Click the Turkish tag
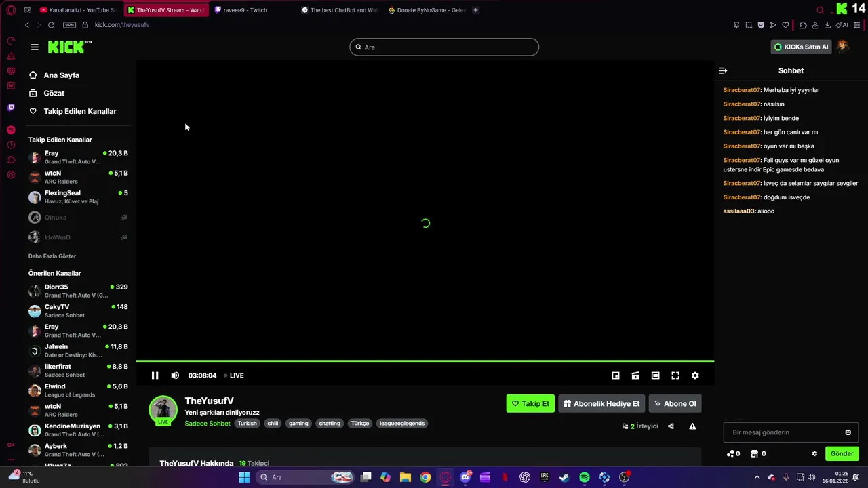The height and width of the screenshot is (488, 868). (x=247, y=424)
